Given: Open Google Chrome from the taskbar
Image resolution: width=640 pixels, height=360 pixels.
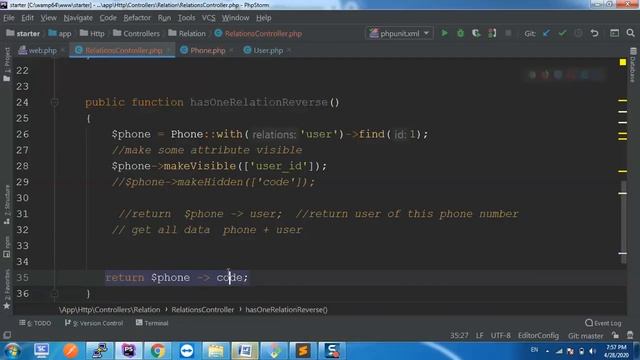Looking at the screenshot, I should (158, 351).
